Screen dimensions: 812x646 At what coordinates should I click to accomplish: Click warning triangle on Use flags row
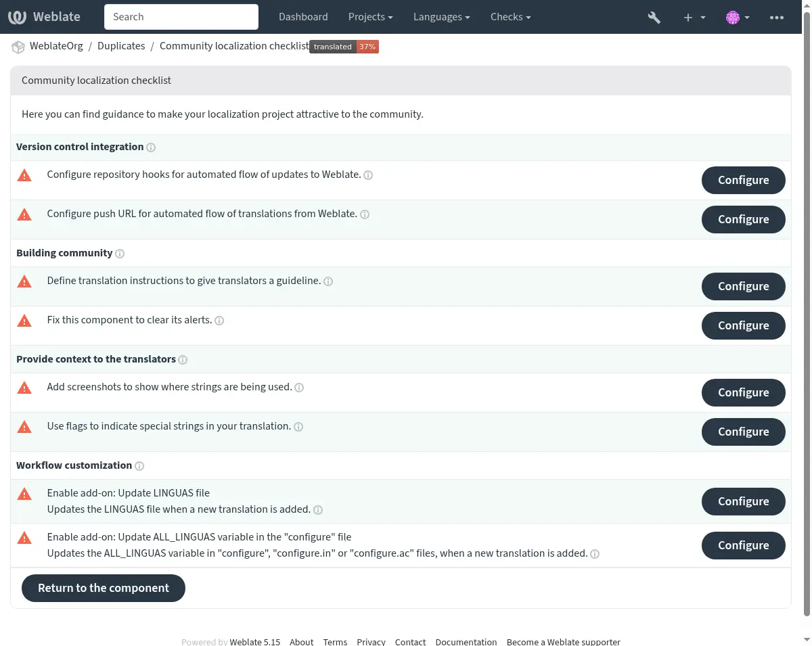(x=24, y=427)
